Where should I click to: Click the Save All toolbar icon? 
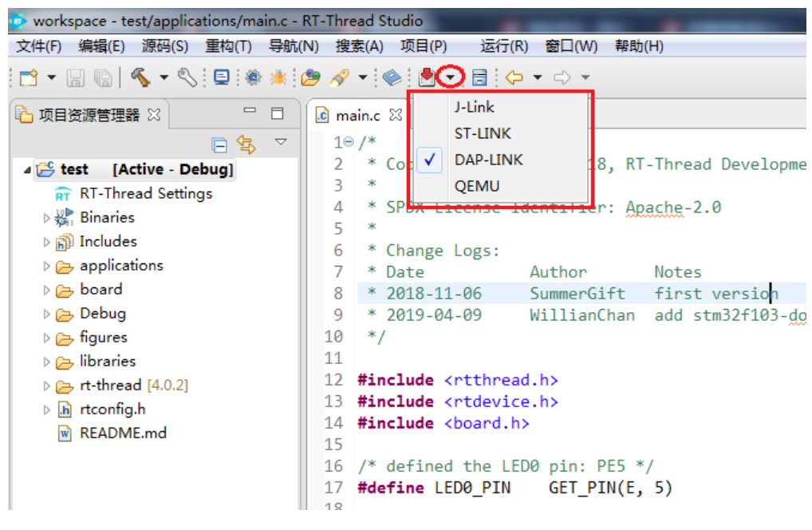pos(103,77)
